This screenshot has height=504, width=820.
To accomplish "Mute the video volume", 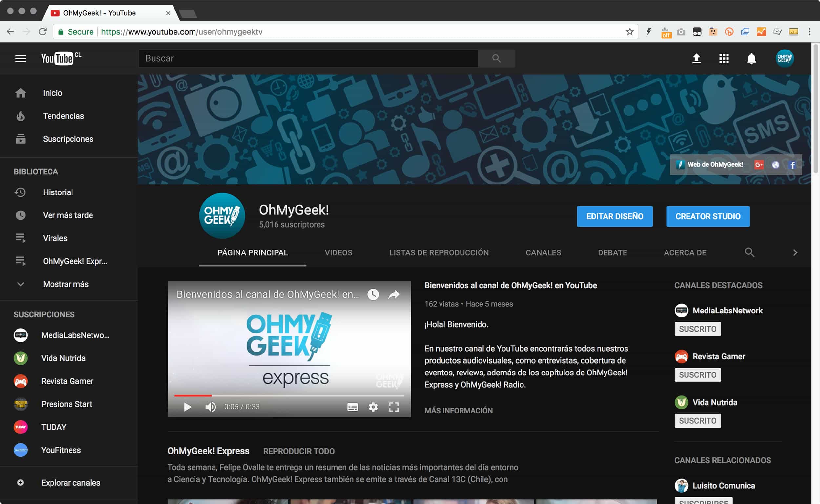I will [210, 407].
